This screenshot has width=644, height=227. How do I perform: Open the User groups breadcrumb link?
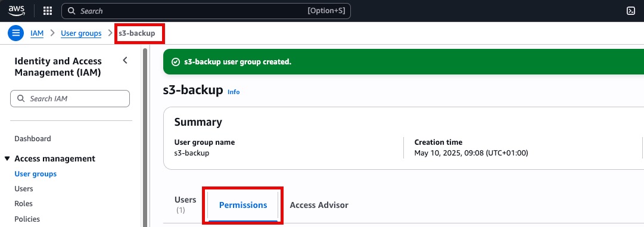click(x=82, y=33)
